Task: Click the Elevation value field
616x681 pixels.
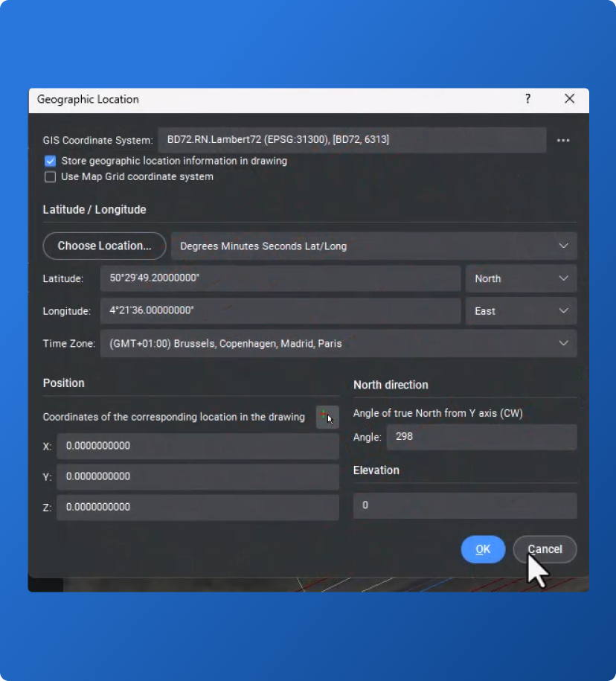Action: point(464,505)
